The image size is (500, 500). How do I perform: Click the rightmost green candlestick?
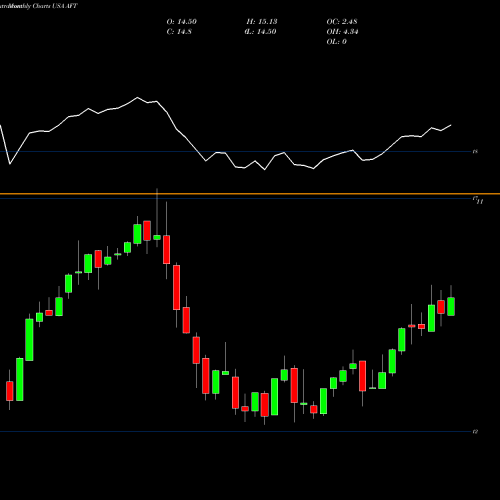pos(451,306)
